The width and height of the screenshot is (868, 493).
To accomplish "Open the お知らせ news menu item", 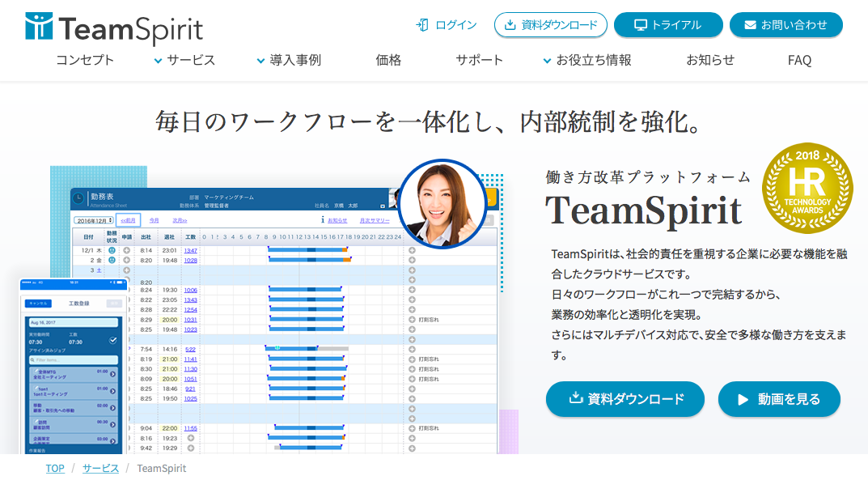I will (710, 60).
